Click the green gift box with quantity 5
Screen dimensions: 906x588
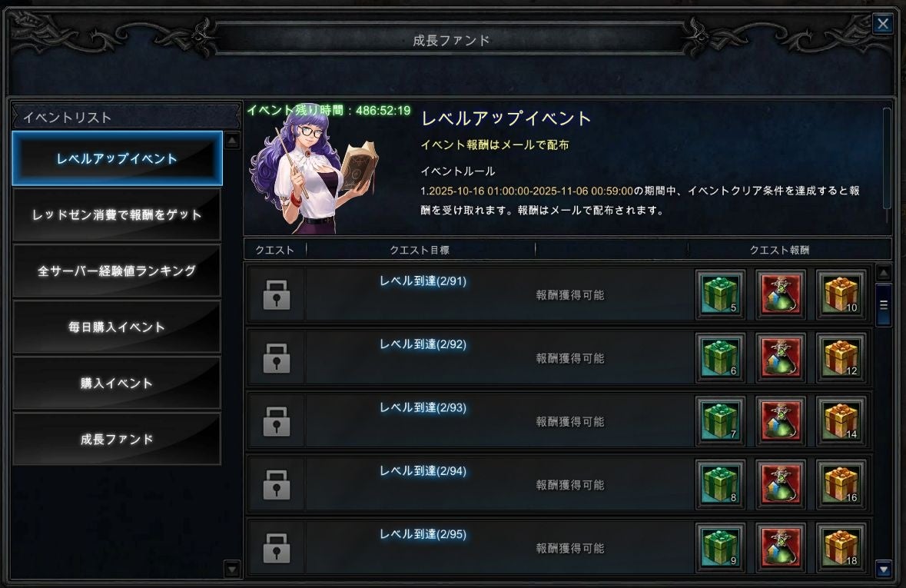point(721,294)
